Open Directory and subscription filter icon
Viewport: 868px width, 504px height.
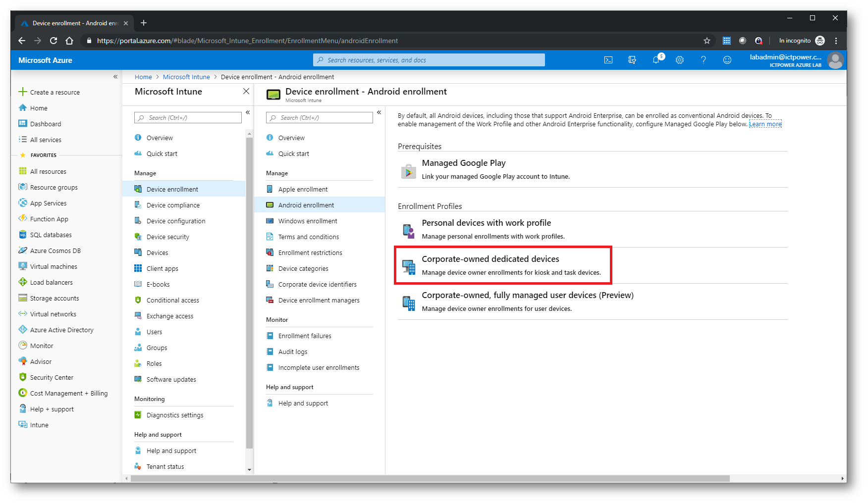click(632, 60)
